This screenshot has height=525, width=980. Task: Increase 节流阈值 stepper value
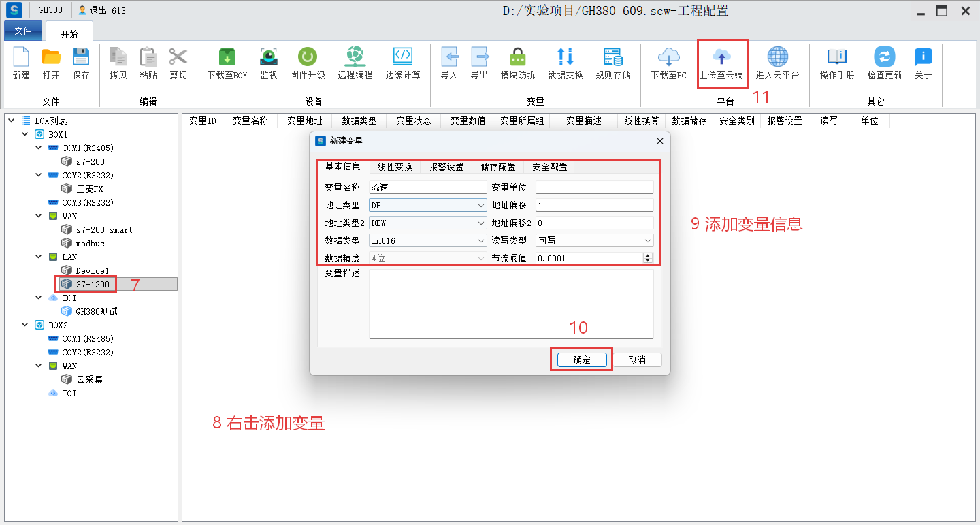(647, 255)
